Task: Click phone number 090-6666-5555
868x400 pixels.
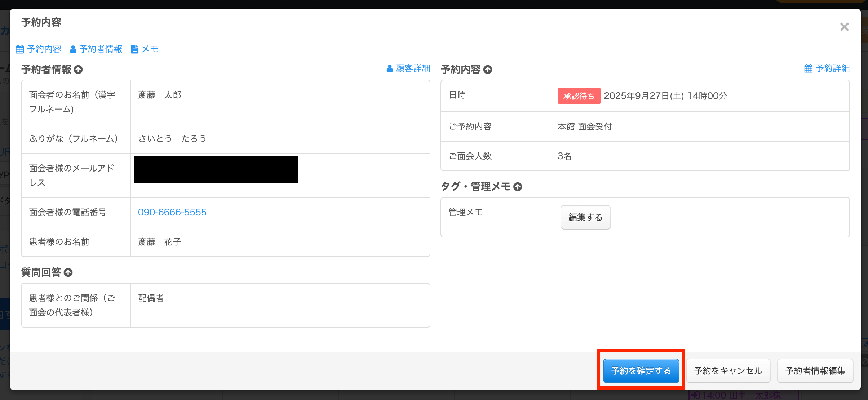Action: [x=172, y=212]
